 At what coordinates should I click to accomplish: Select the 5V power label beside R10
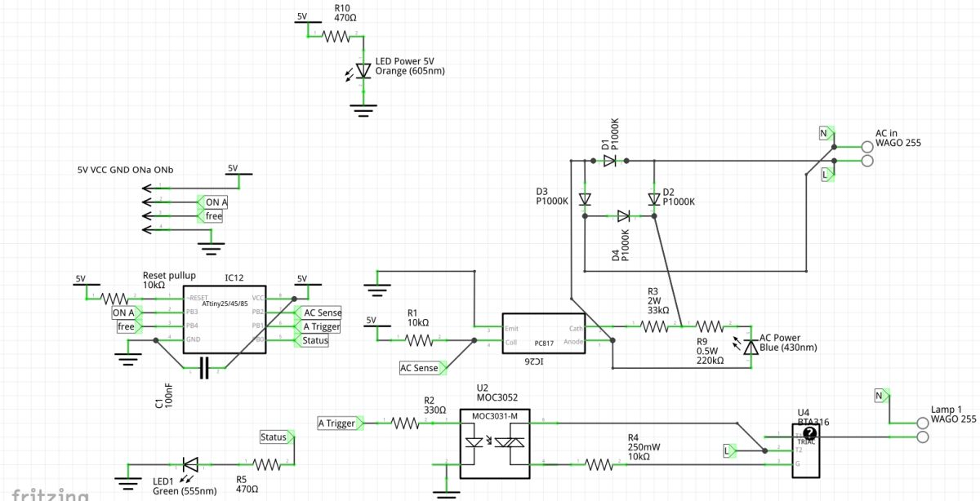click(x=302, y=18)
